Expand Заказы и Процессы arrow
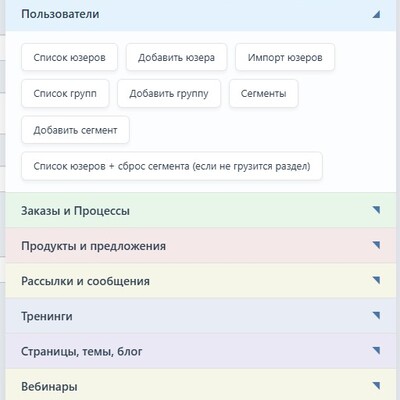The image size is (400, 400). point(376,210)
